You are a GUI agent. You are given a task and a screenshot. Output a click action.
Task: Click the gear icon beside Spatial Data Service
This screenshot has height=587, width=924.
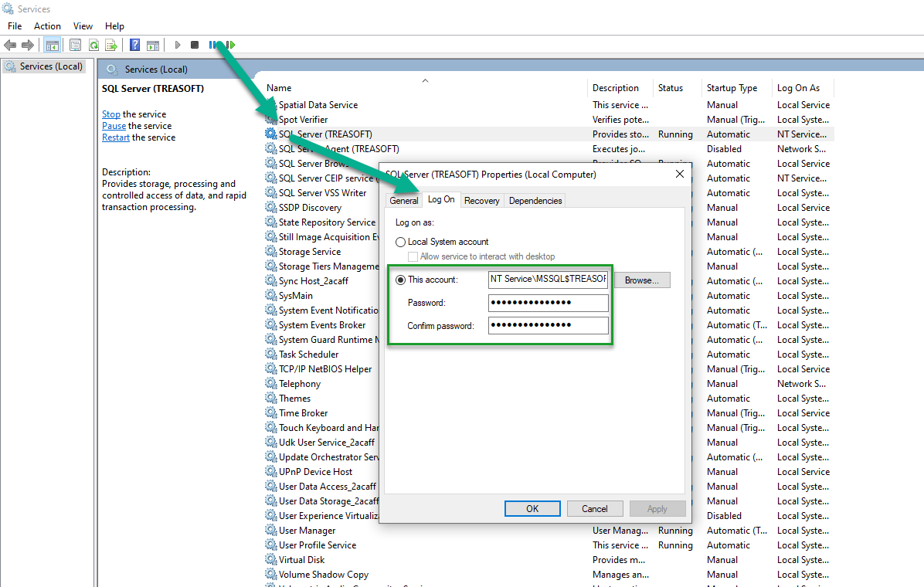point(271,105)
